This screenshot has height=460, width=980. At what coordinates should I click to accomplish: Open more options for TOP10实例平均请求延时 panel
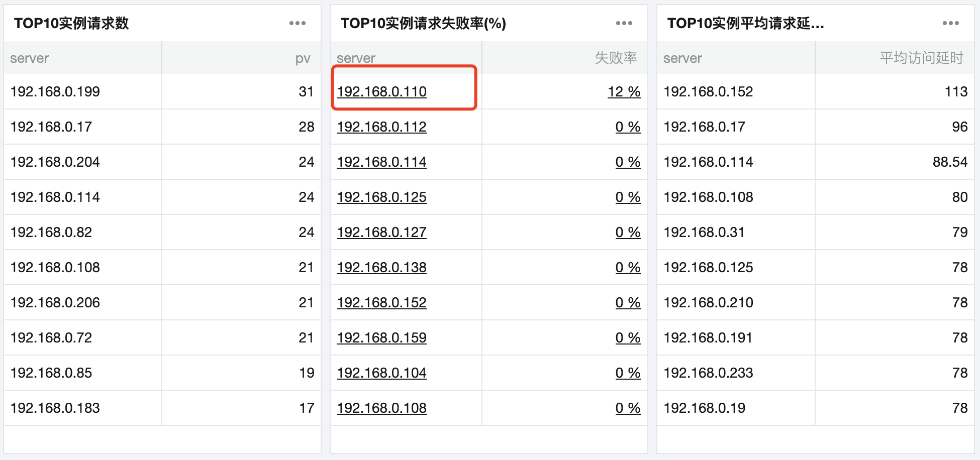[x=951, y=23]
